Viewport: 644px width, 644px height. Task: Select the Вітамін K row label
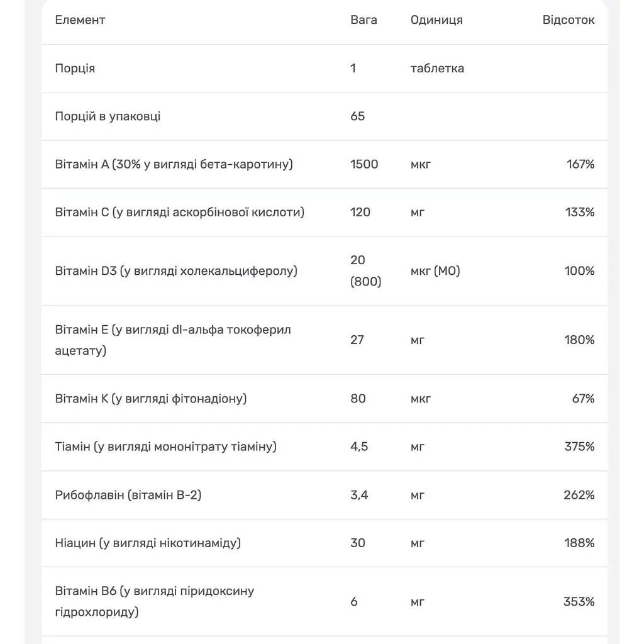(x=151, y=399)
